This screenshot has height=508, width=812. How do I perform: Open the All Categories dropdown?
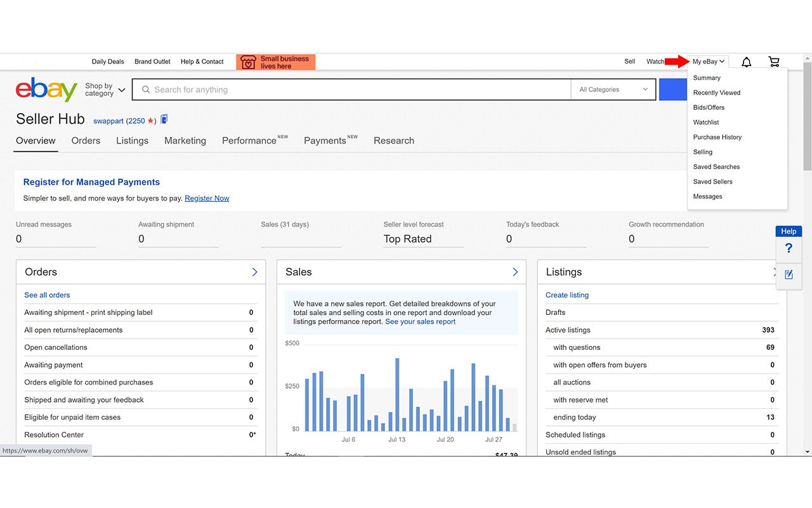pyautogui.click(x=614, y=90)
